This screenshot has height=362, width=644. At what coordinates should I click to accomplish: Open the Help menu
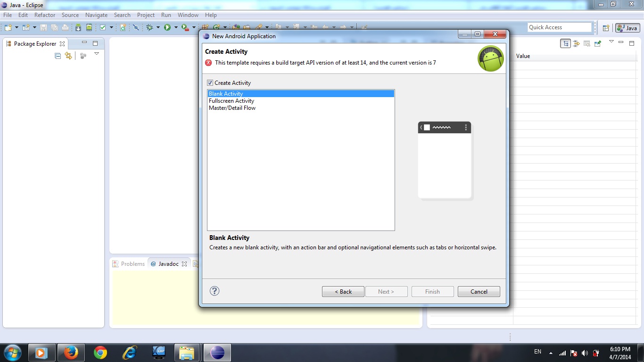[211, 15]
